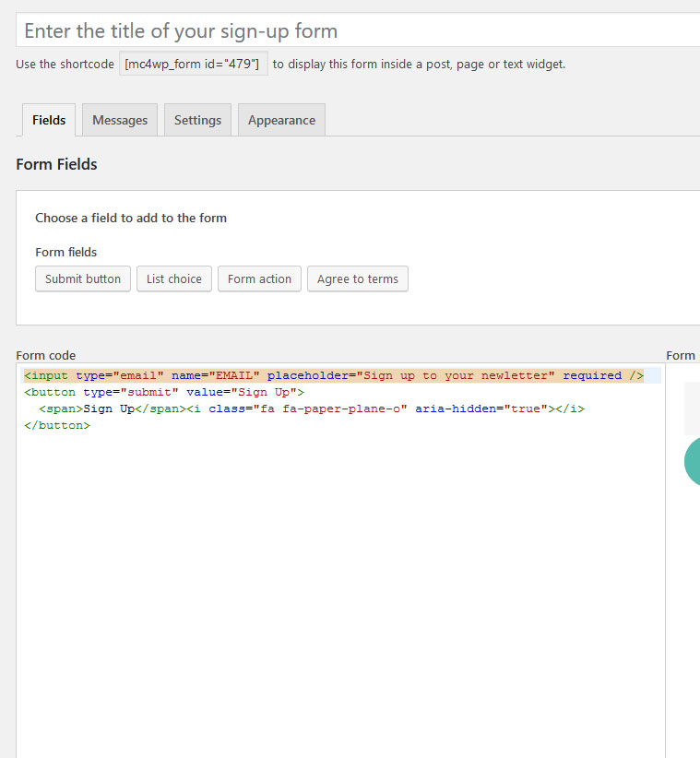This screenshot has width=700, height=758.
Task: Open the Appearance tab
Action: coord(281,120)
